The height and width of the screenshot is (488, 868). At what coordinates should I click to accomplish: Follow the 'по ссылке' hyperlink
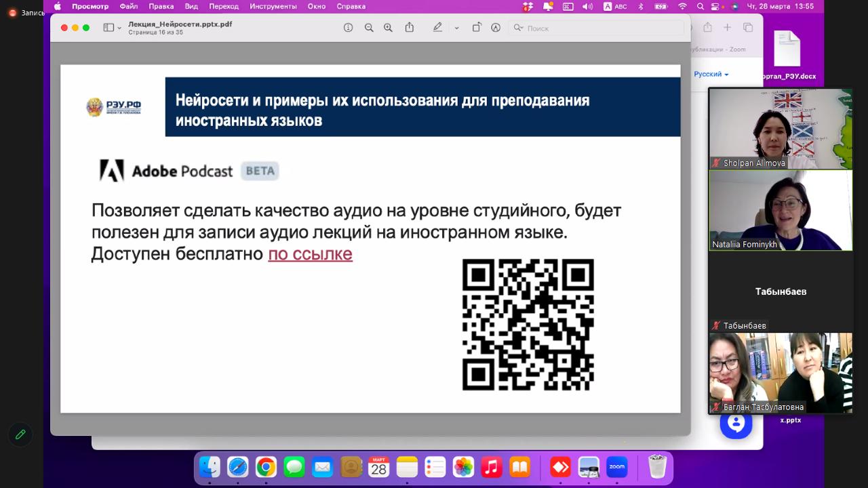coord(310,254)
